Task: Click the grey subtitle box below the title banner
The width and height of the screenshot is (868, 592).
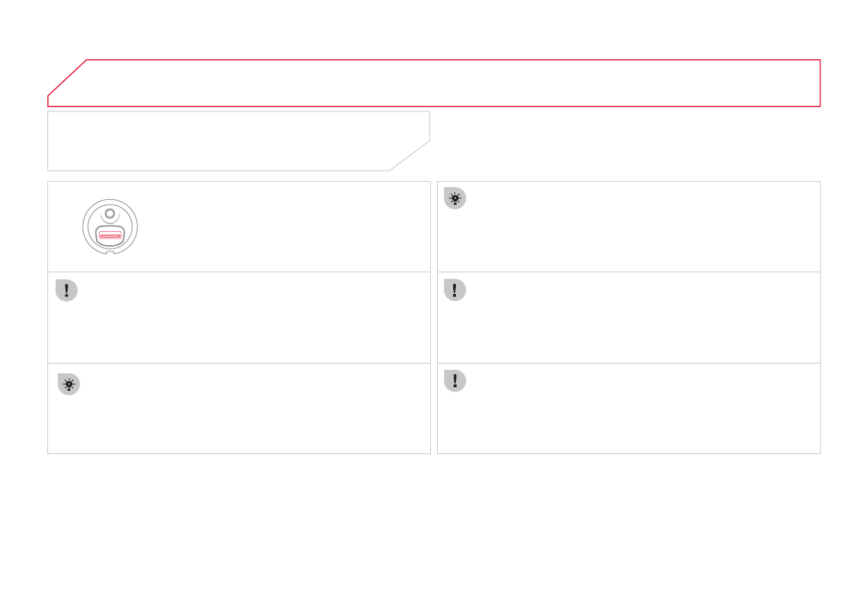Action: click(x=230, y=141)
